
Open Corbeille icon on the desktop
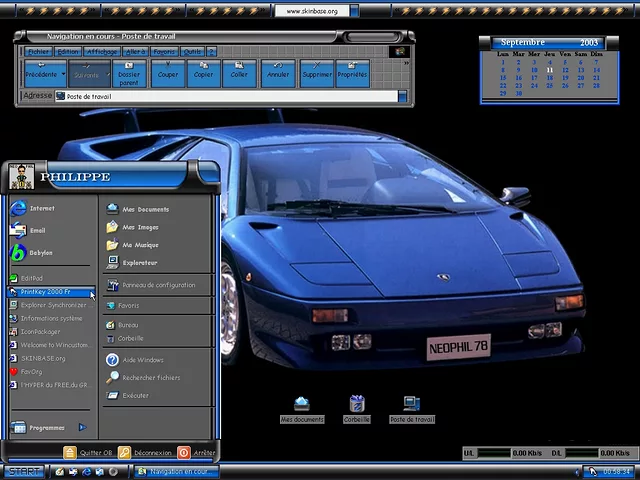pyautogui.click(x=357, y=404)
